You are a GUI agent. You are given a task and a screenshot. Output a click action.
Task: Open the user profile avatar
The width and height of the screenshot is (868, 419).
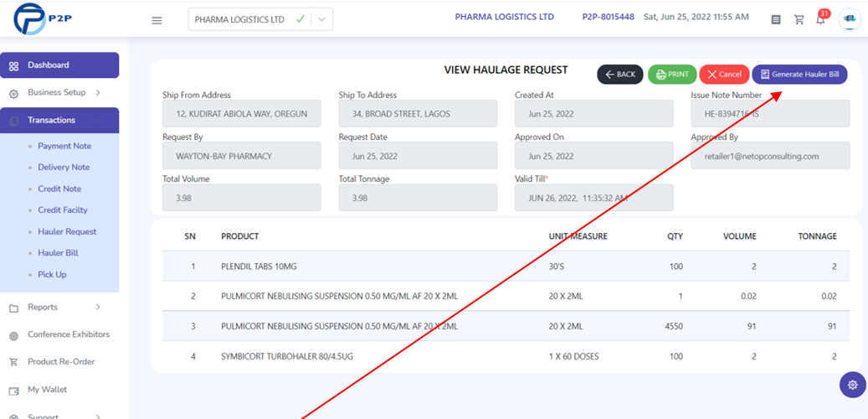pos(850,18)
